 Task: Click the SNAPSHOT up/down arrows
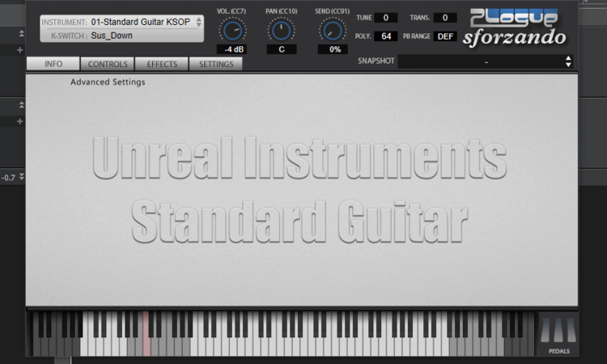pos(568,61)
